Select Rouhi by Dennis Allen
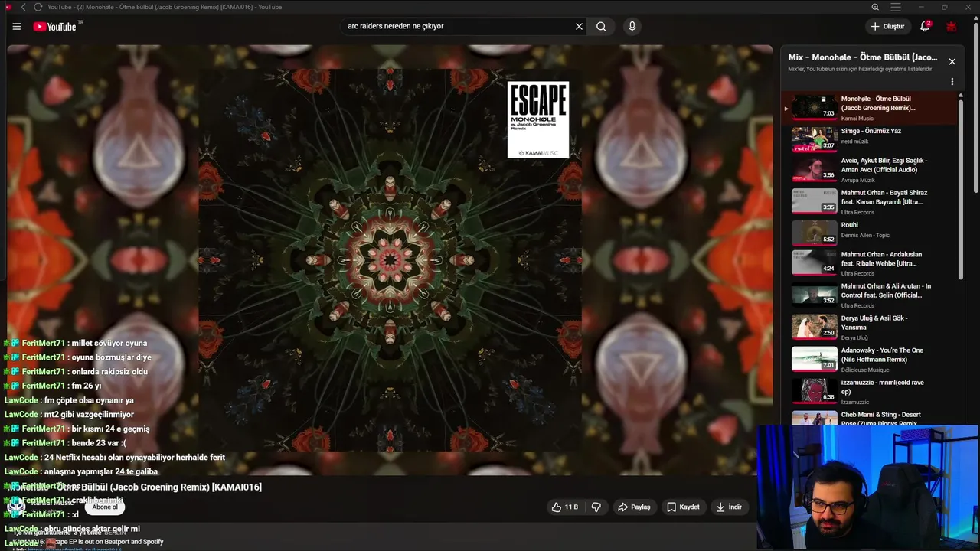The height and width of the screenshot is (551, 980). coord(870,232)
